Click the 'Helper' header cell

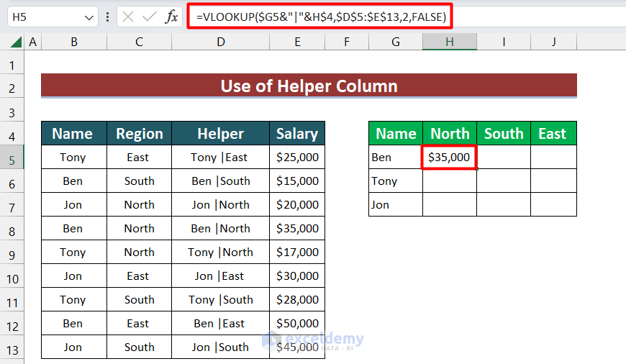tap(220, 133)
